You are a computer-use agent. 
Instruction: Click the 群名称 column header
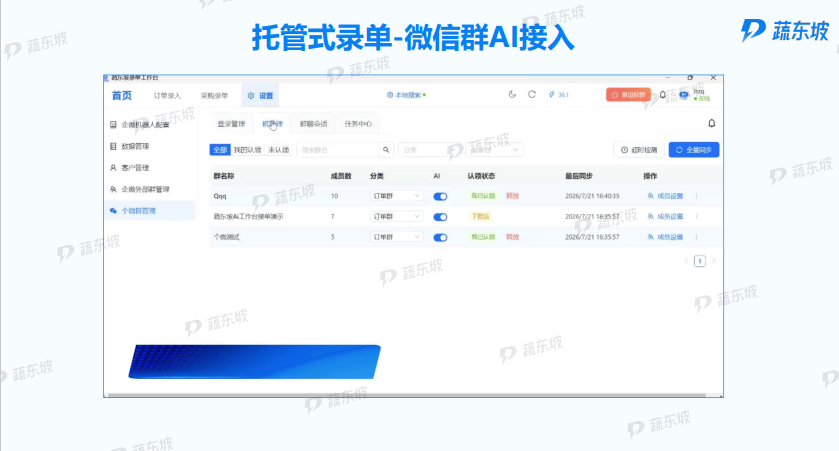(x=224, y=175)
